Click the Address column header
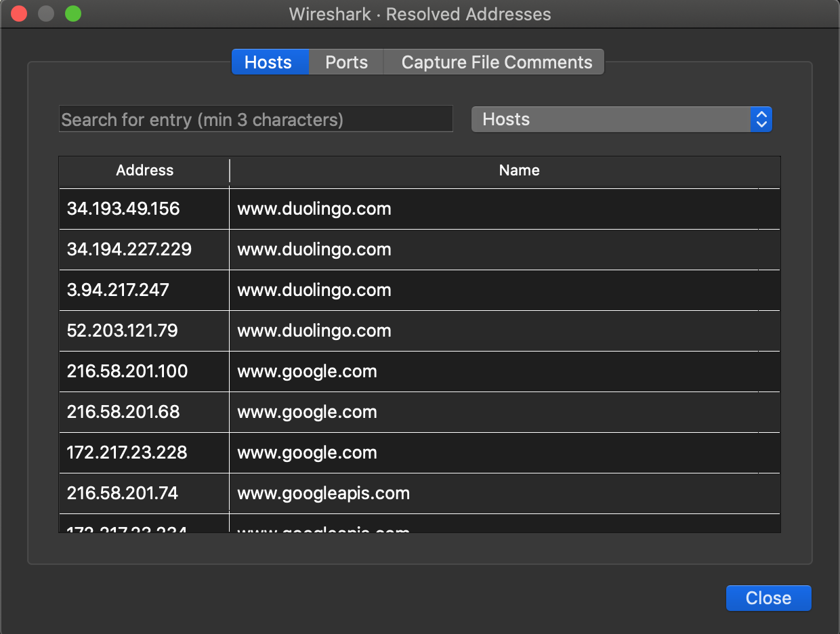Screen dimensions: 840x634 [x=143, y=171]
